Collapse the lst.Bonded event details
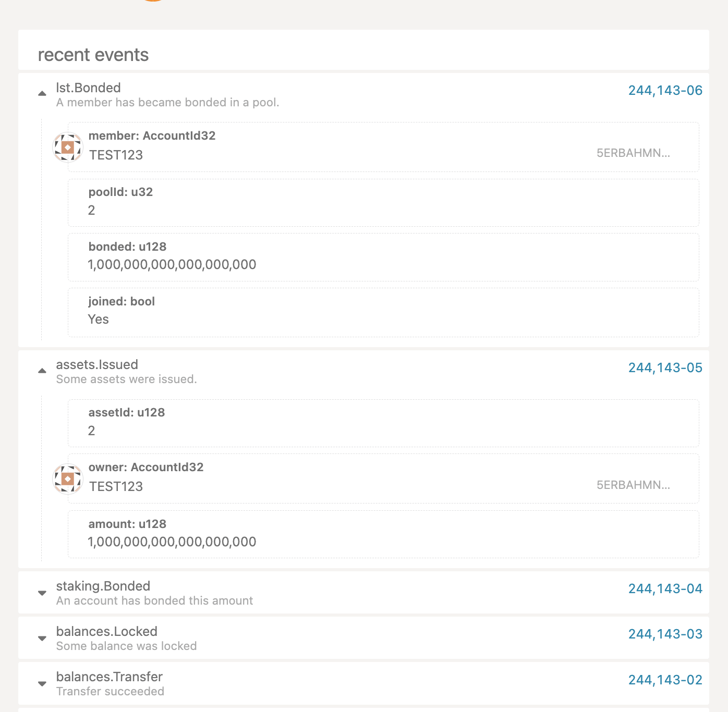 (42, 92)
